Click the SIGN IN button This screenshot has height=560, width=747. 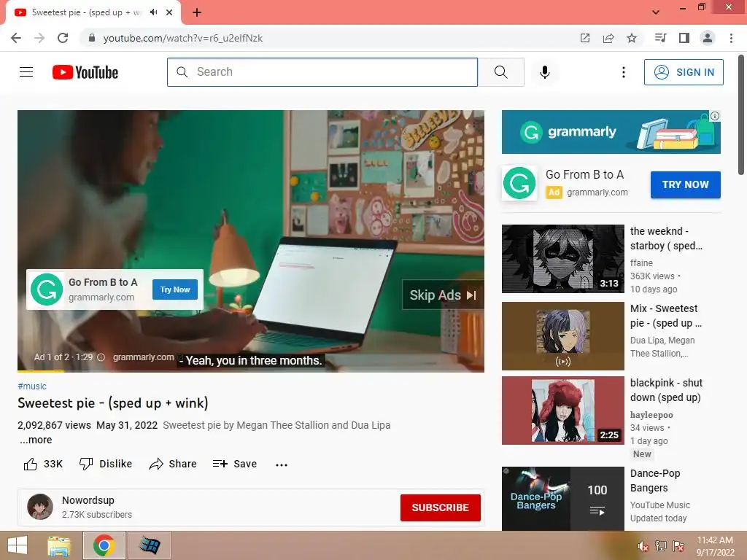[x=684, y=72]
